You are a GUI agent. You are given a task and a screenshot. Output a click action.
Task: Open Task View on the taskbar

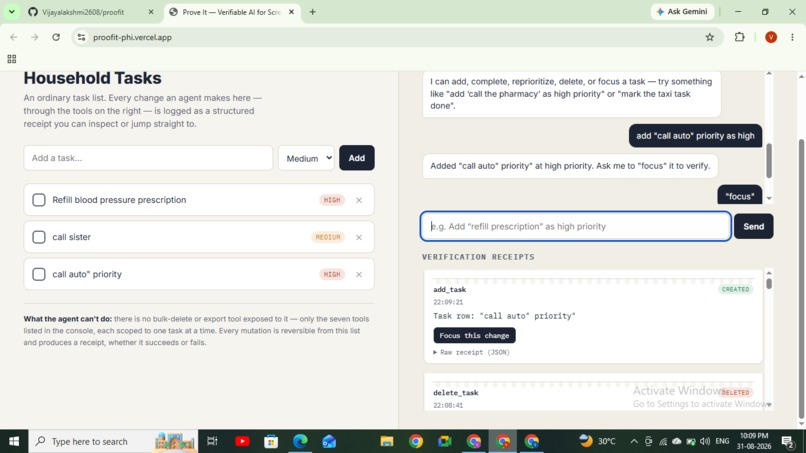(212, 441)
